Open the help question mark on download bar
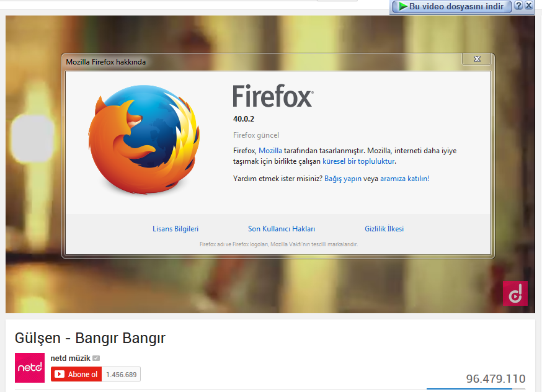The image size is (542, 392). [518, 6]
